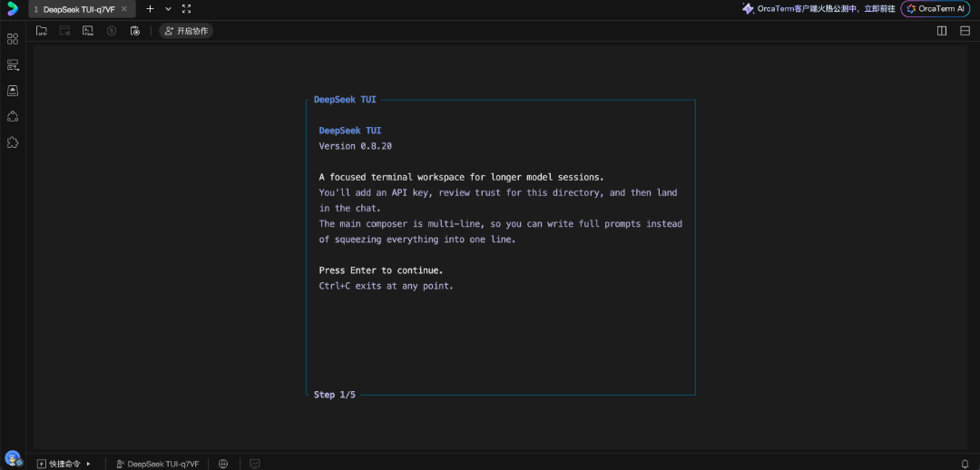Click the OrcaTerm logo icon
The image size is (980, 470).
click(x=13, y=9)
